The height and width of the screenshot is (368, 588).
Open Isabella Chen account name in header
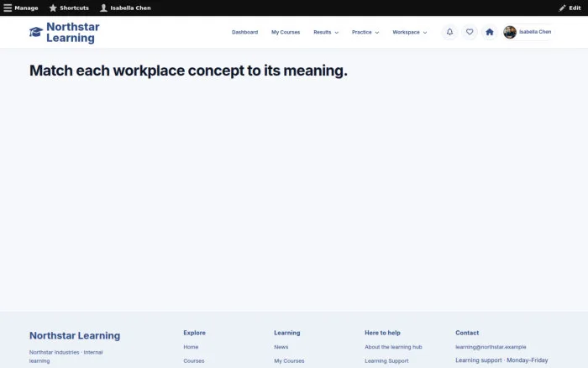click(535, 32)
